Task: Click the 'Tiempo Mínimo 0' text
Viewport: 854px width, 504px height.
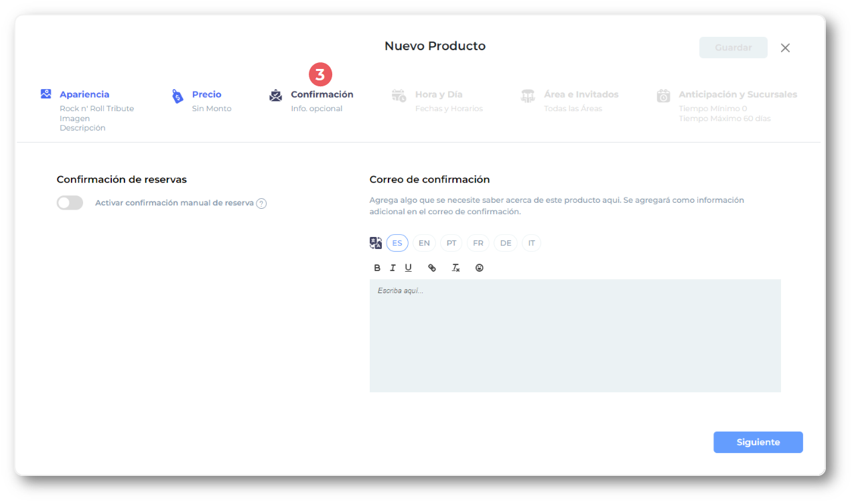Action: [x=713, y=108]
